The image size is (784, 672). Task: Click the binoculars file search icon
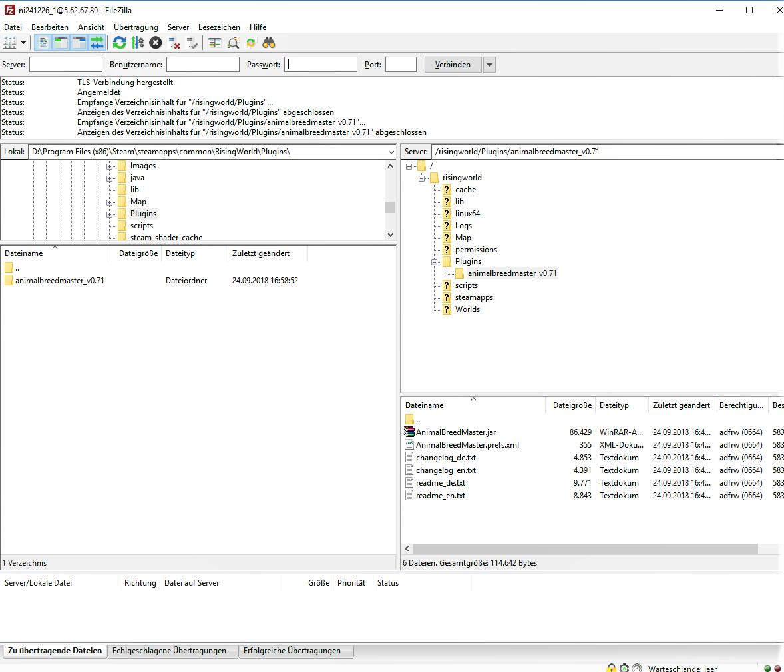tap(269, 43)
